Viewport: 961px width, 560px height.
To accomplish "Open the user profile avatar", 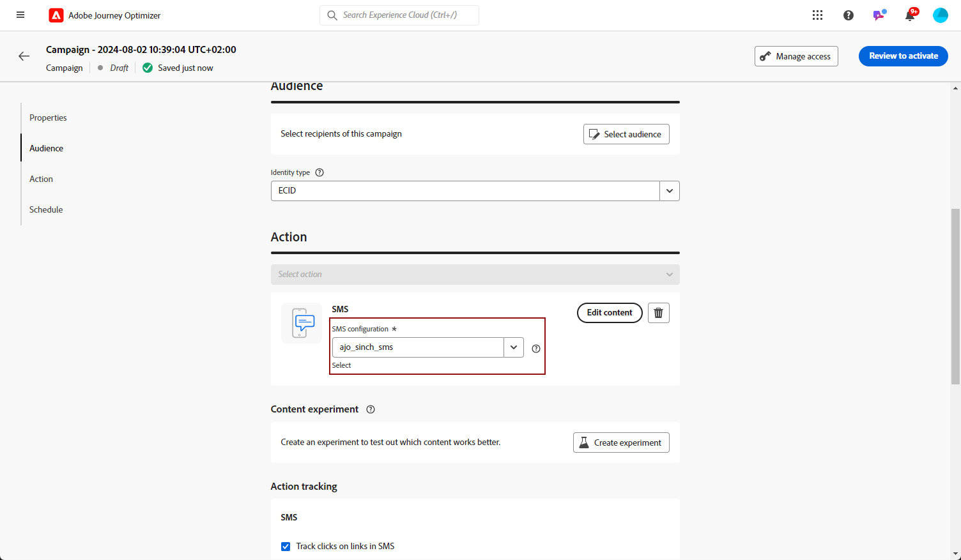I will tap(940, 15).
